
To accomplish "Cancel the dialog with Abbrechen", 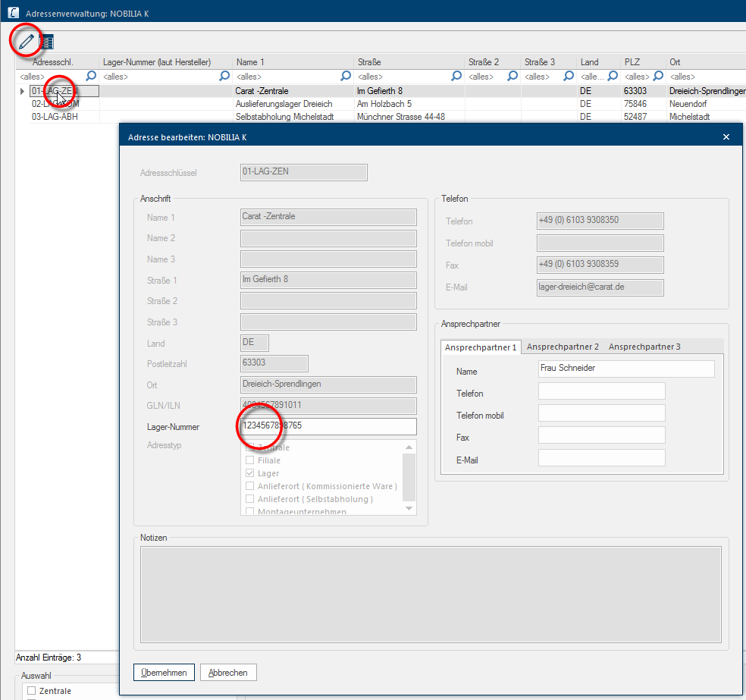I will coord(228,672).
